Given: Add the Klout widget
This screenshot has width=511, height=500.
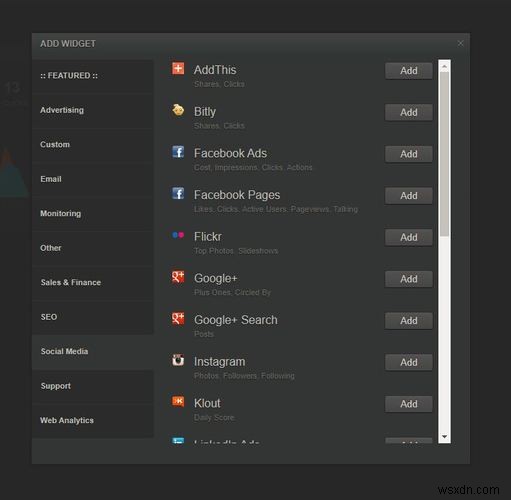Looking at the screenshot, I should (x=409, y=404).
